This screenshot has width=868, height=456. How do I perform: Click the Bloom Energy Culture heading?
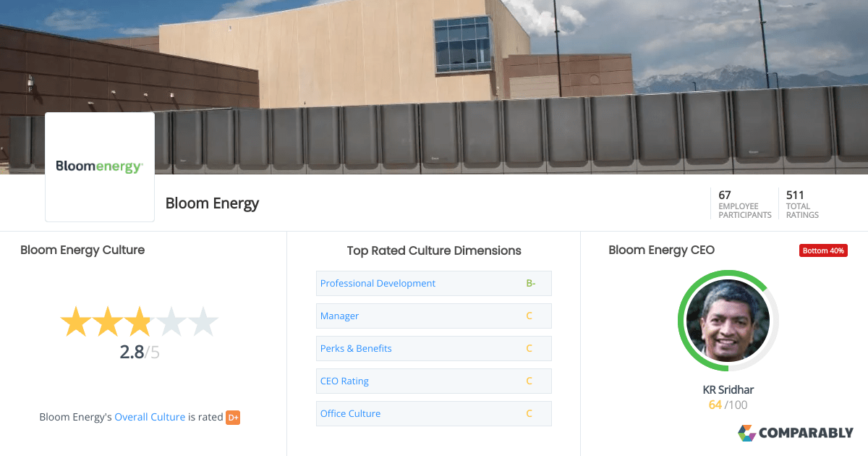tap(82, 250)
